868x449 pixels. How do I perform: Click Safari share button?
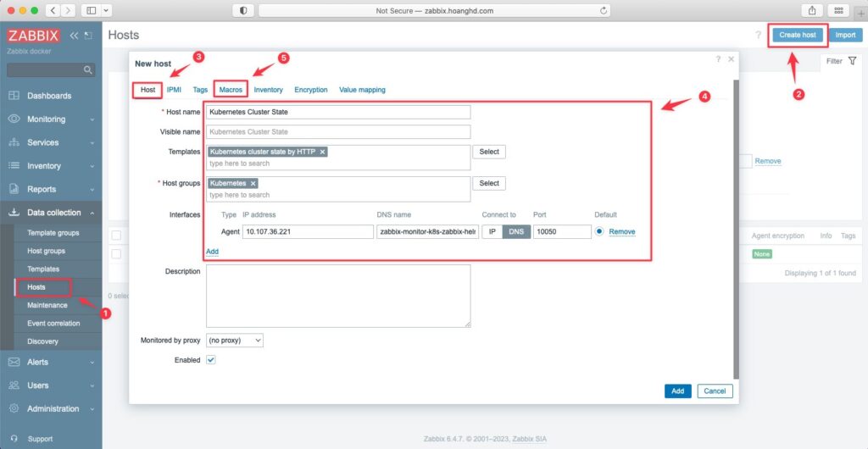pos(813,10)
